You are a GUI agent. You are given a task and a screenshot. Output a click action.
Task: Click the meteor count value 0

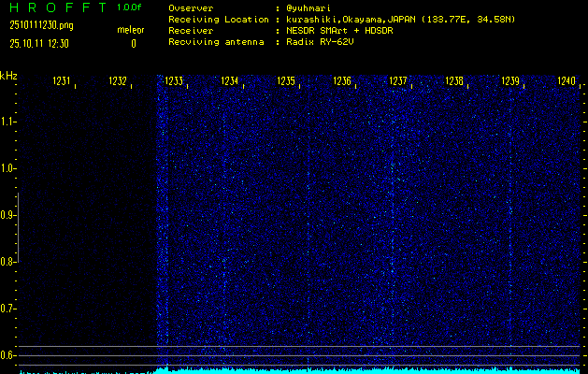(x=134, y=44)
